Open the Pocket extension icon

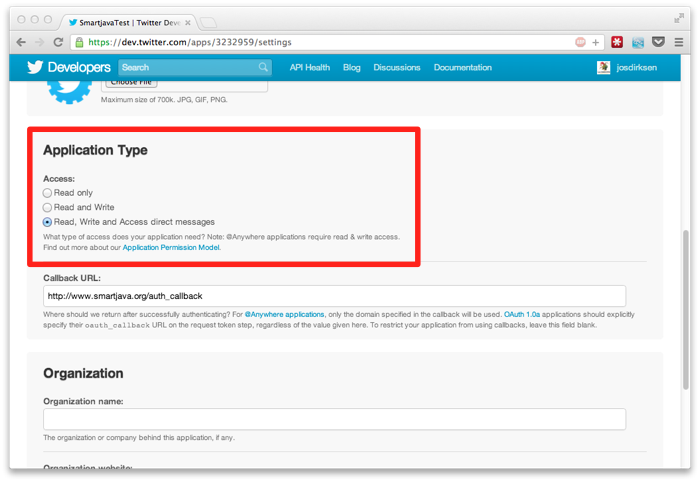click(x=658, y=42)
